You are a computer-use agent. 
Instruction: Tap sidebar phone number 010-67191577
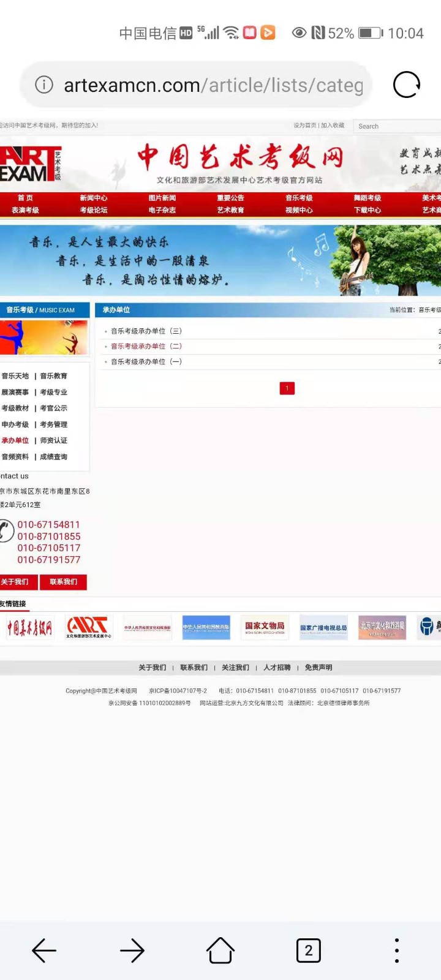tap(49, 560)
